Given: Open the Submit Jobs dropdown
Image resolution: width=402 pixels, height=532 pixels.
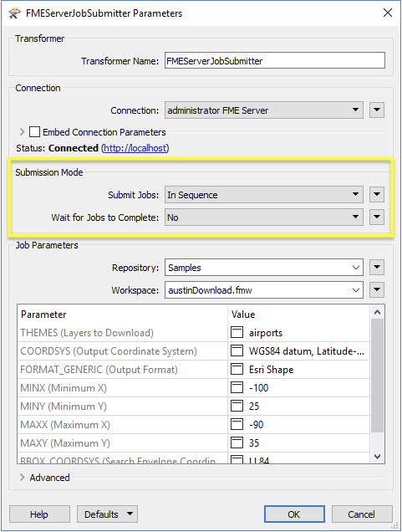Looking at the screenshot, I should pos(264,195).
